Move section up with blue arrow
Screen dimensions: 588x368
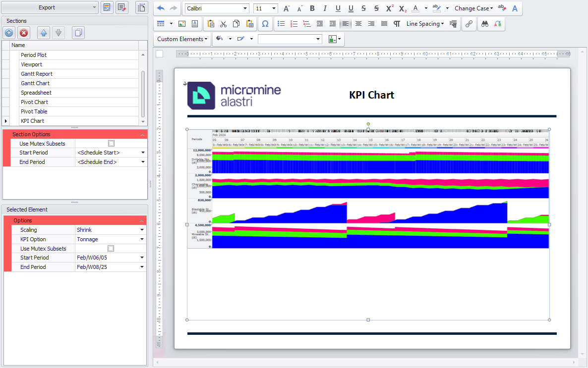tap(44, 33)
